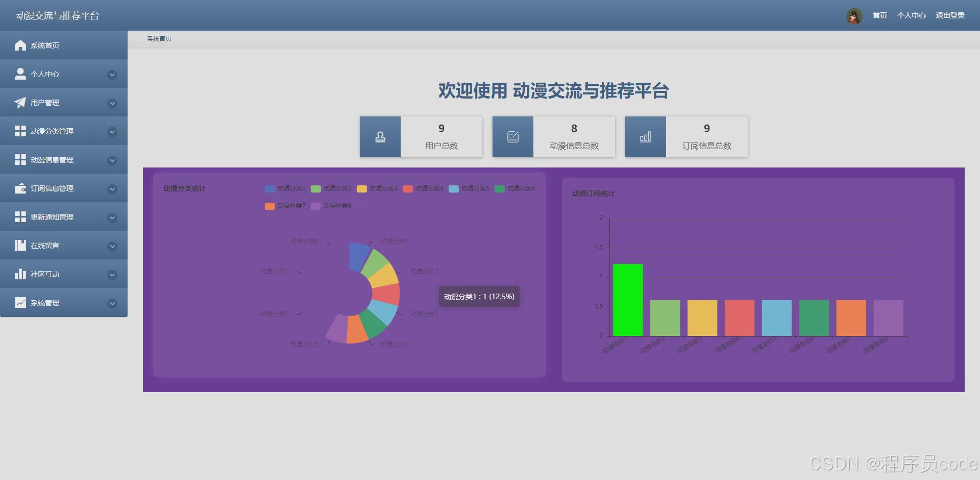Click 退出登录 to log out
This screenshot has height=480, width=980.
click(950, 15)
